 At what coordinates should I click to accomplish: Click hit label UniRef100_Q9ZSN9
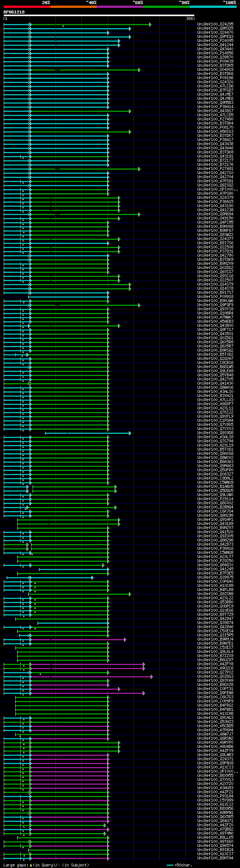(215, 594)
